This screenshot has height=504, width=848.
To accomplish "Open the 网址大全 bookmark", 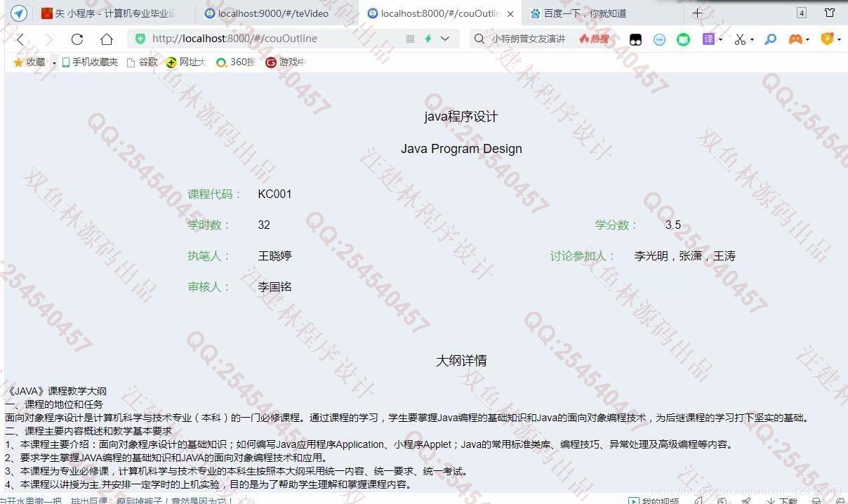I will point(186,62).
